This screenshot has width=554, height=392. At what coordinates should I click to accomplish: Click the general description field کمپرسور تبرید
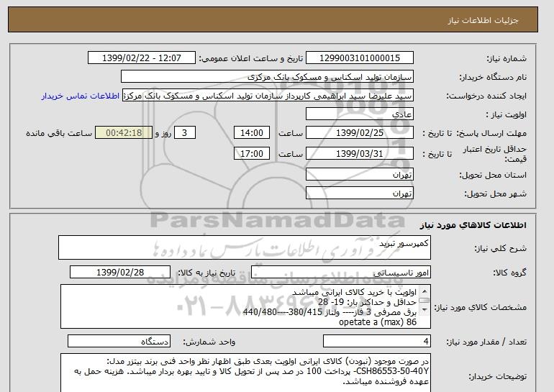245,247
